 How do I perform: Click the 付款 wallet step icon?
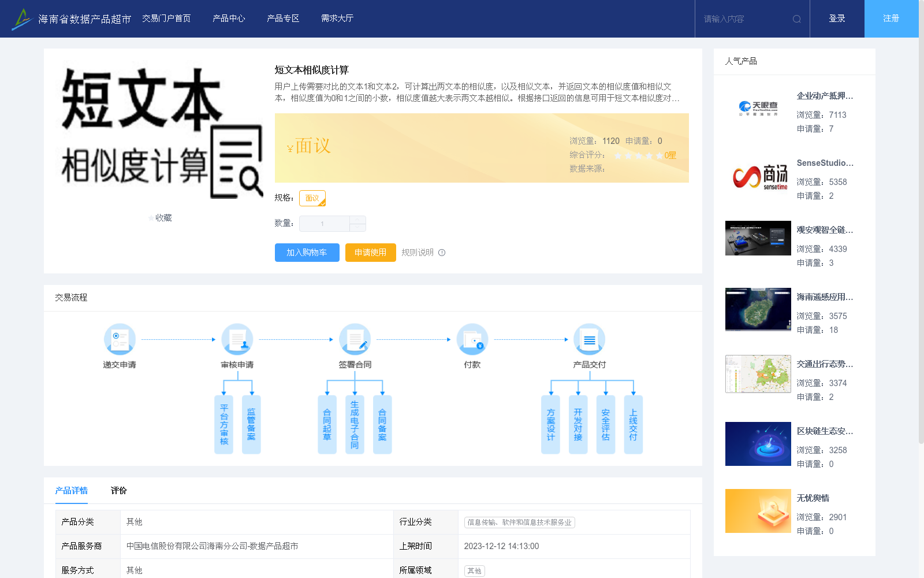point(472,339)
